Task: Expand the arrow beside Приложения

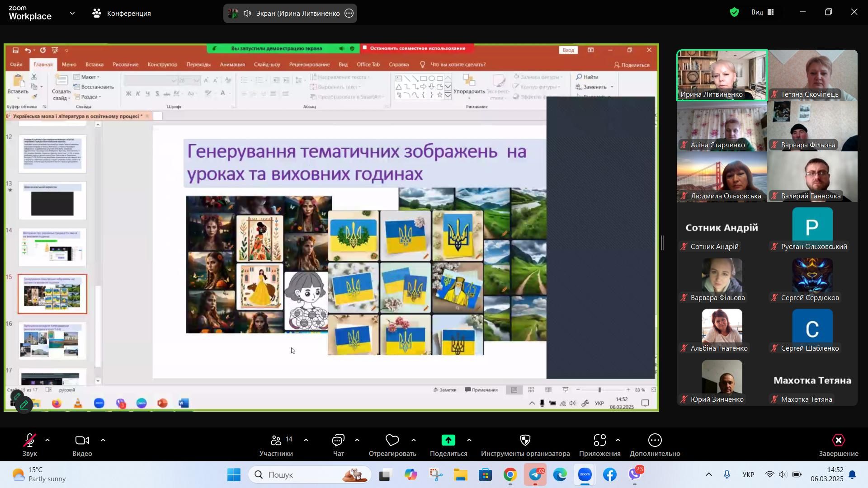Action: point(618,440)
